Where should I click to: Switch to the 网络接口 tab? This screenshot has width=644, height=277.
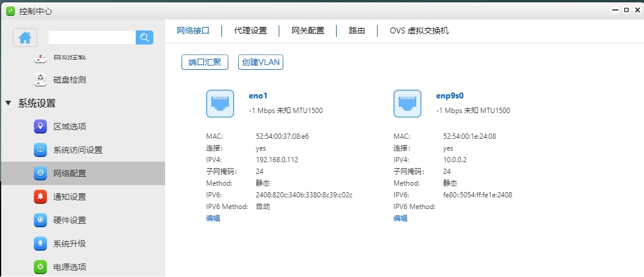coord(193,31)
